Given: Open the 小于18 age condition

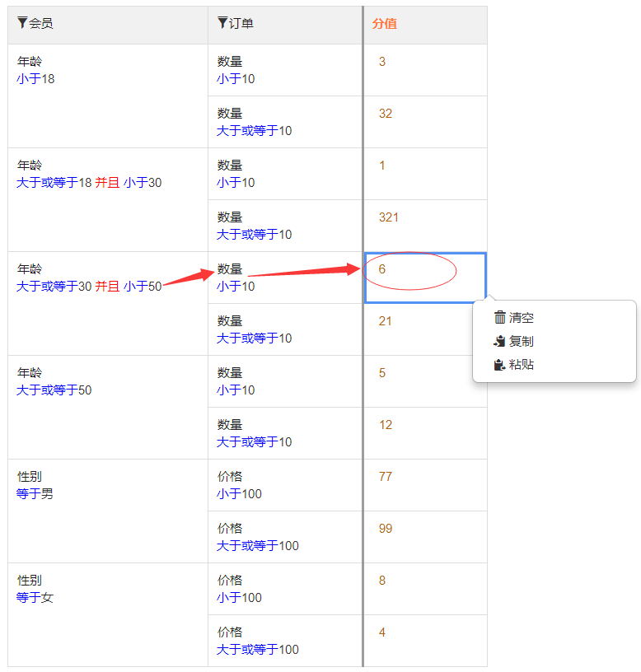Looking at the screenshot, I should click(35, 79).
